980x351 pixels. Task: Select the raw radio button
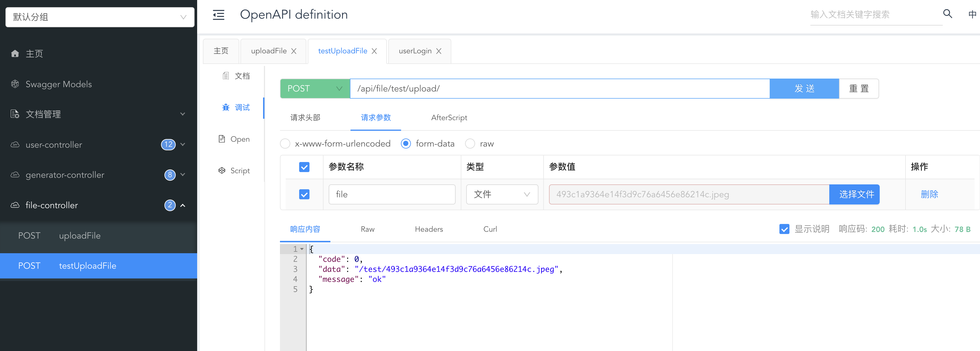click(x=470, y=143)
